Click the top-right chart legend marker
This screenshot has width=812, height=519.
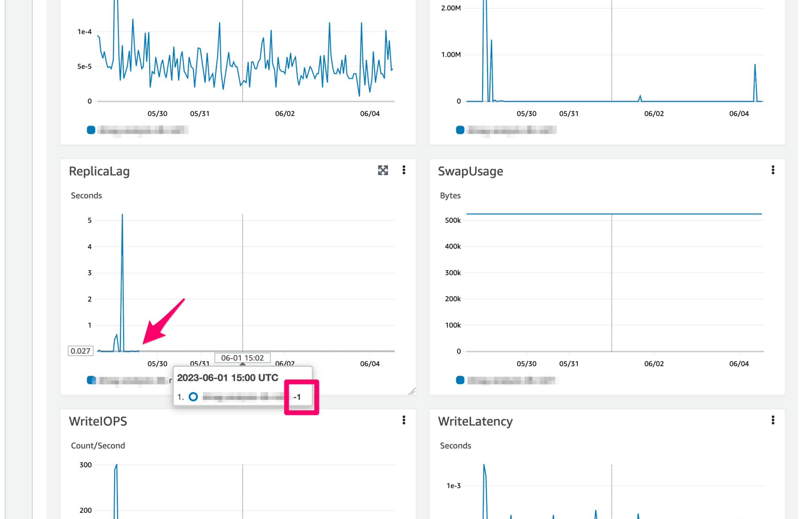460,130
